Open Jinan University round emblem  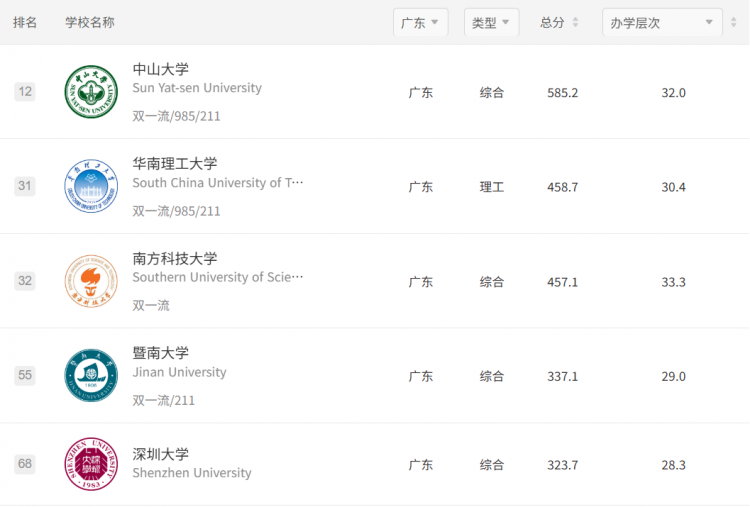[91, 375]
